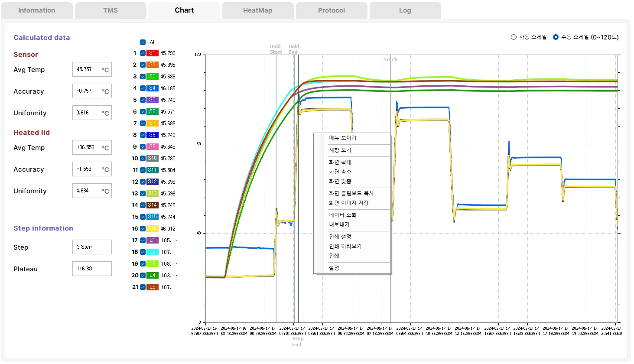This screenshot has width=634, height=364.
Task: Open the Log tab
Action: [x=405, y=10]
